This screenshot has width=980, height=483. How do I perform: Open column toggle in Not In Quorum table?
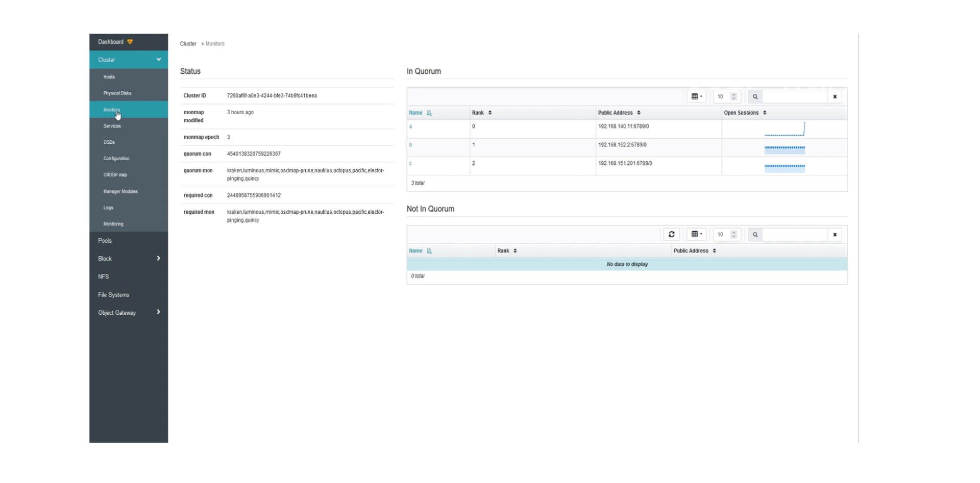click(x=696, y=235)
